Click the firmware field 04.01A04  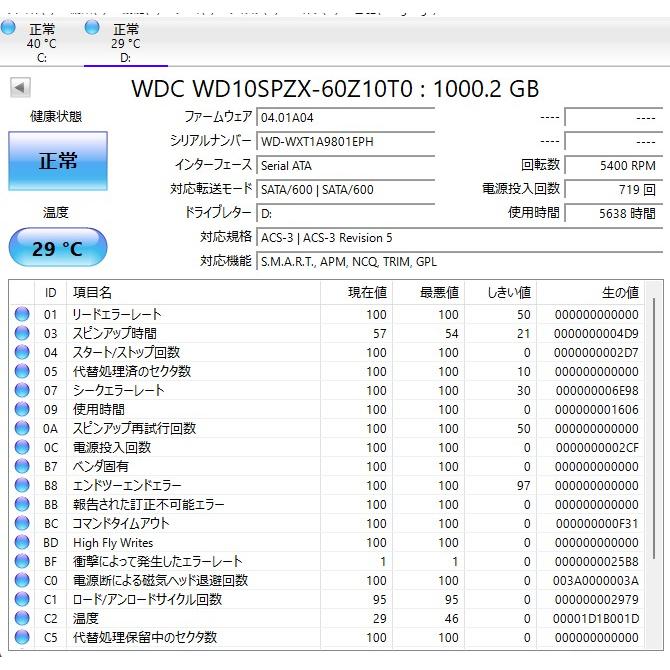[345, 118]
